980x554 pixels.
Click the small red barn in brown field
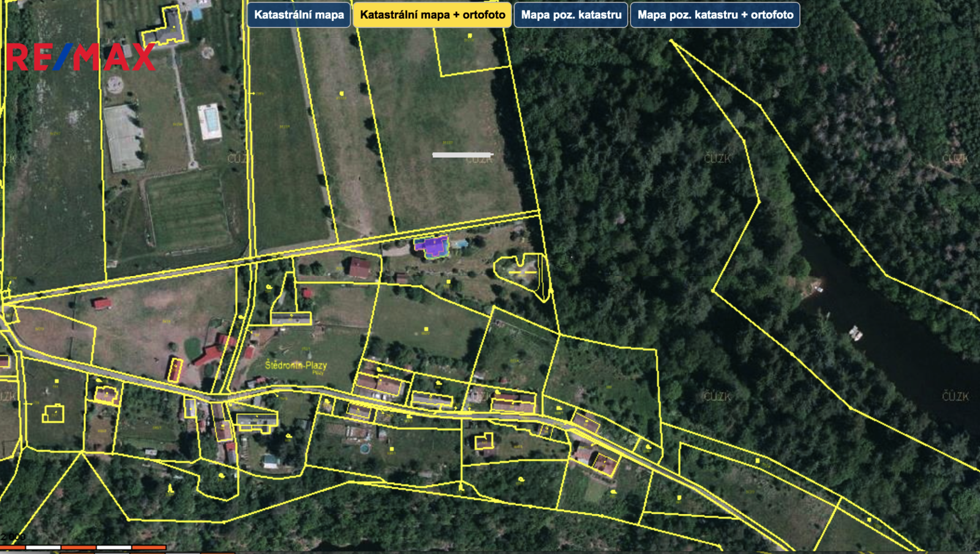coord(102,303)
